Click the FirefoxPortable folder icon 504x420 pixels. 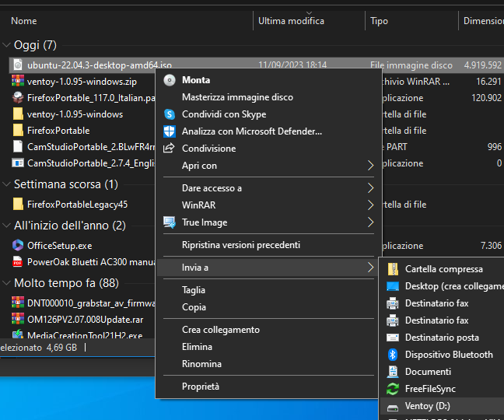click(x=18, y=130)
